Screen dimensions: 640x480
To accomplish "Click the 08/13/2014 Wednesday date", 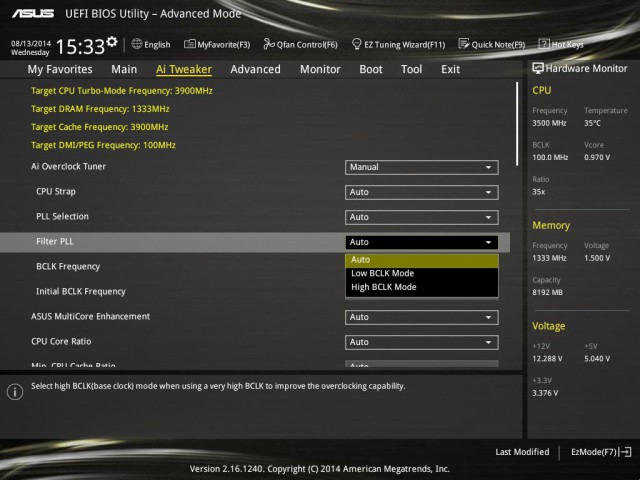I will [x=31, y=48].
